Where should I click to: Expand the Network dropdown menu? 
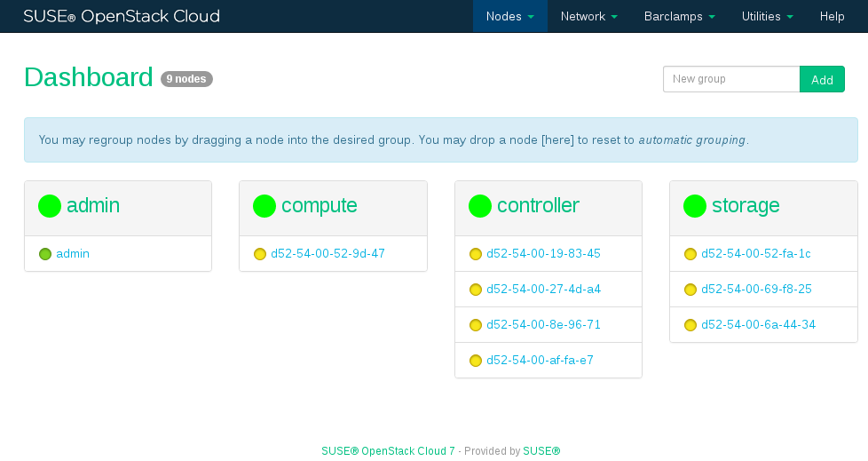click(x=588, y=16)
